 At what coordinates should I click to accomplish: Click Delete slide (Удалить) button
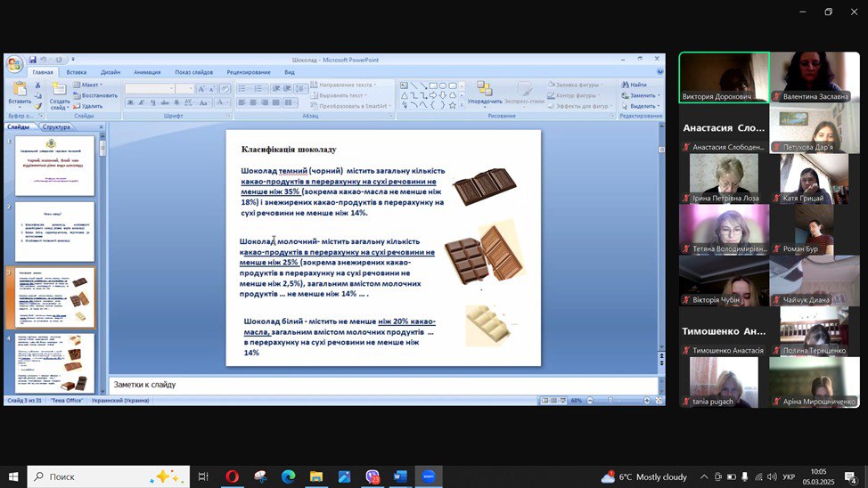[x=88, y=106]
